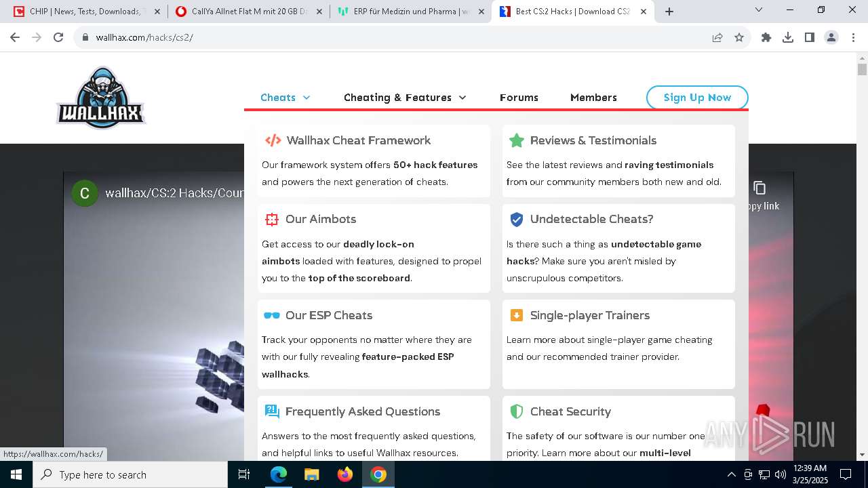Open Chrome downloads icon

tap(788, 37)
